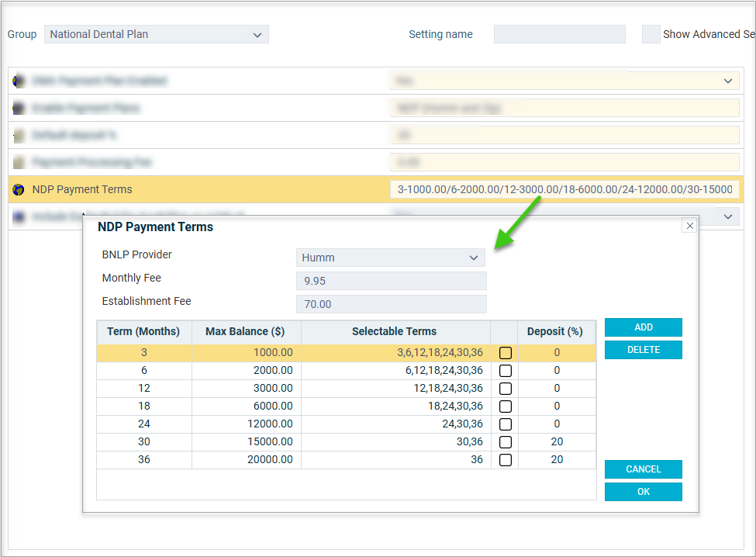The height and width of the screenshot is (557, 756).
Task: Click the globe icon beside NDP Payment Terms
Action: tap(19, 189)
